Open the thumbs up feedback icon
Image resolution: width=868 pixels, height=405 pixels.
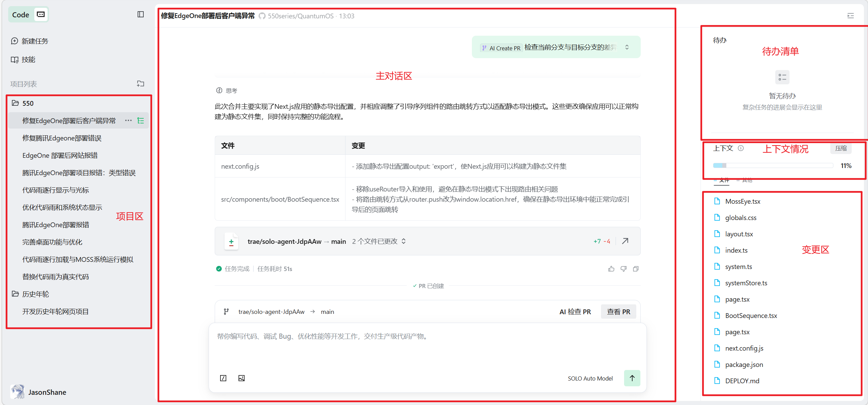[x=611, y=269]
